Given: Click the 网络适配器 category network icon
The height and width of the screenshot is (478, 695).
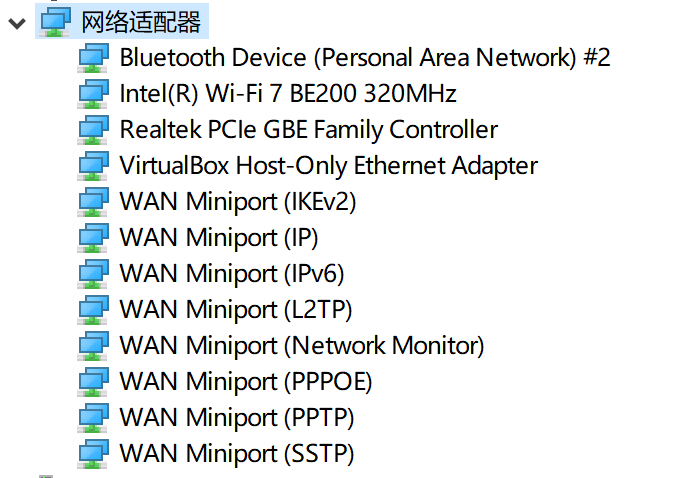Looking at the screenshot, I should [x=55, y=20].
